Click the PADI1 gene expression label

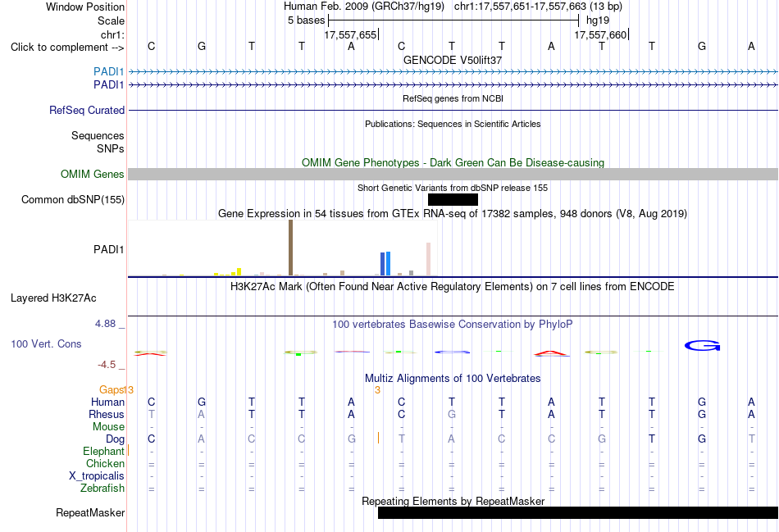108,249
